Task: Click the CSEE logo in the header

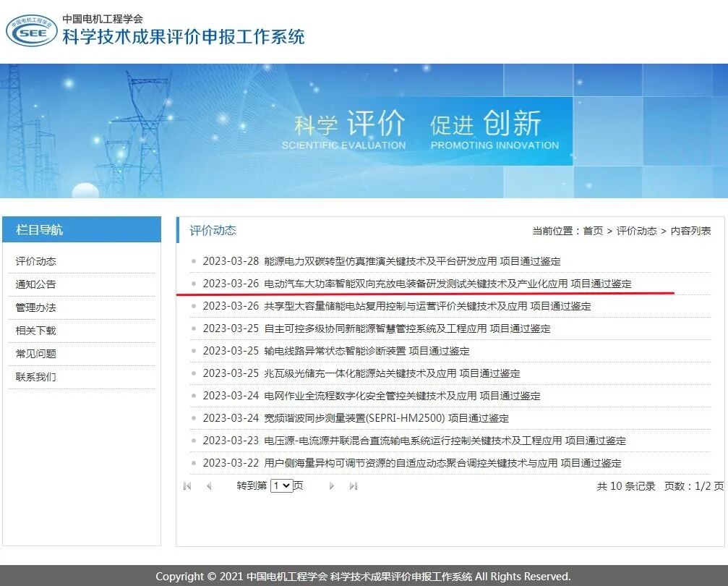Action: pyautogui.click(x=30, y=30)
